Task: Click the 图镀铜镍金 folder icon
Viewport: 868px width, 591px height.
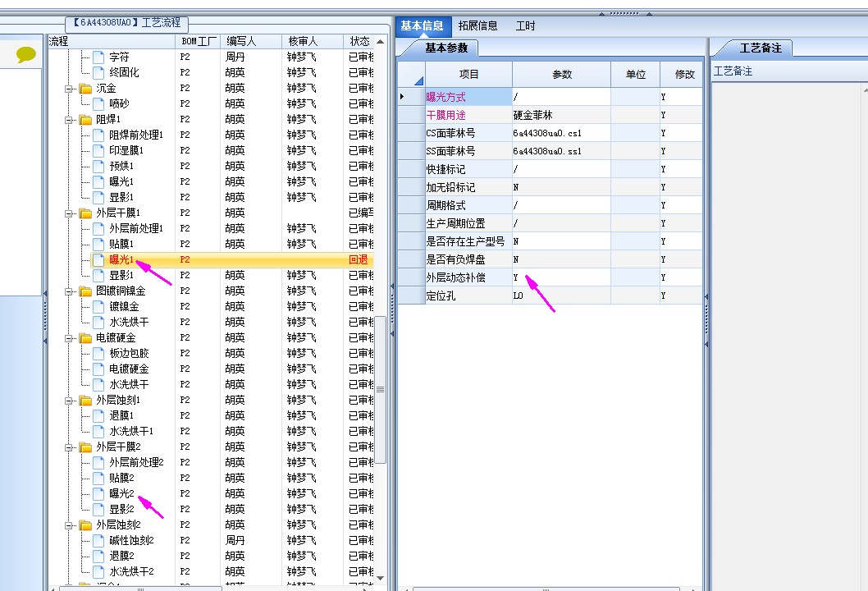Action: (x=85, y=291)
